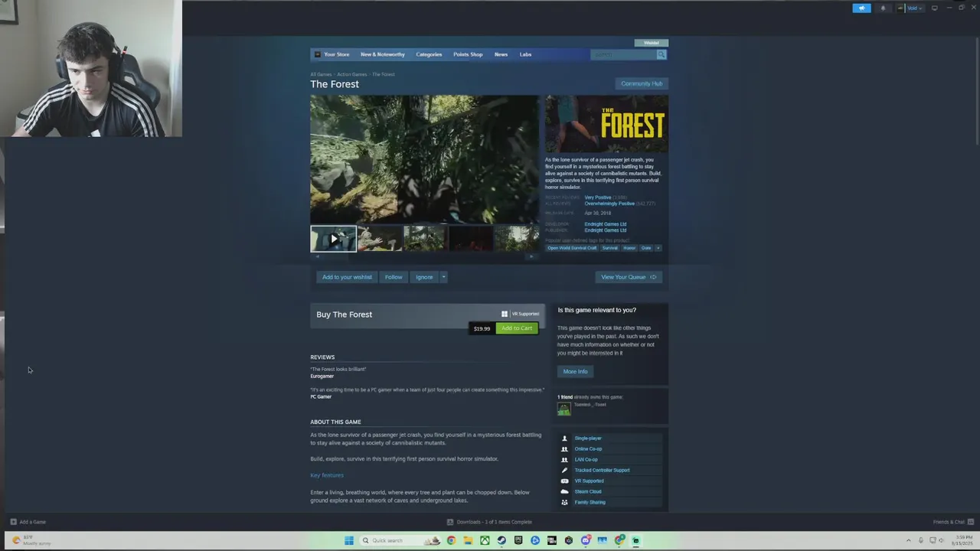The height and width of the screenshot is (551, 980).
Task: Go to All Games breadcrumb
Action: (x=321, y=74)
